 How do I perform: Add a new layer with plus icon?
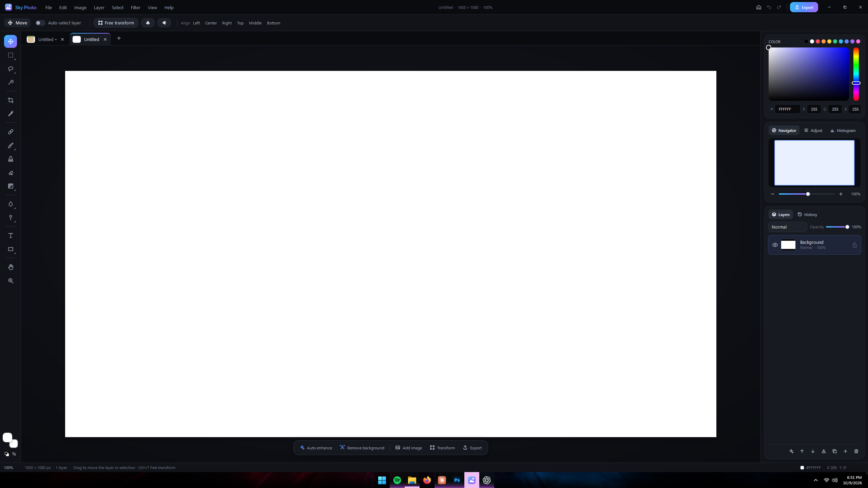coord(845,451)
